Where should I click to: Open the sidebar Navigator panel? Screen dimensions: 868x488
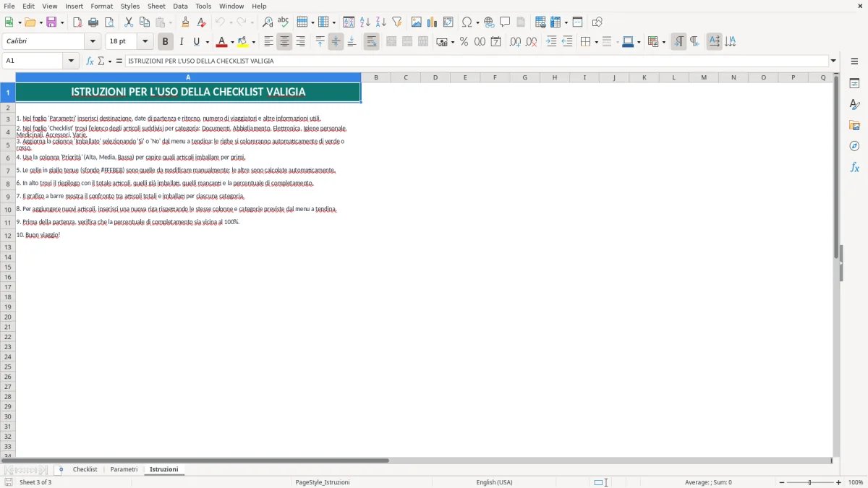tap(854, 146)
